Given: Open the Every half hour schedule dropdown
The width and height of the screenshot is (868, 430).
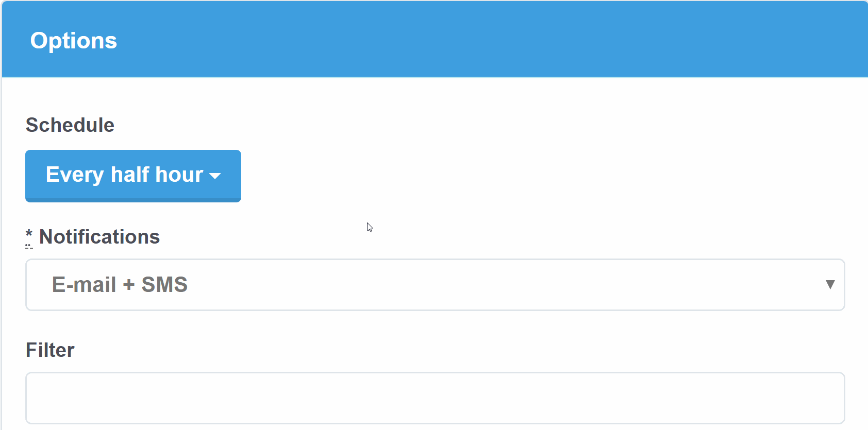Looking at the screenshot, I should click(132, 175).
